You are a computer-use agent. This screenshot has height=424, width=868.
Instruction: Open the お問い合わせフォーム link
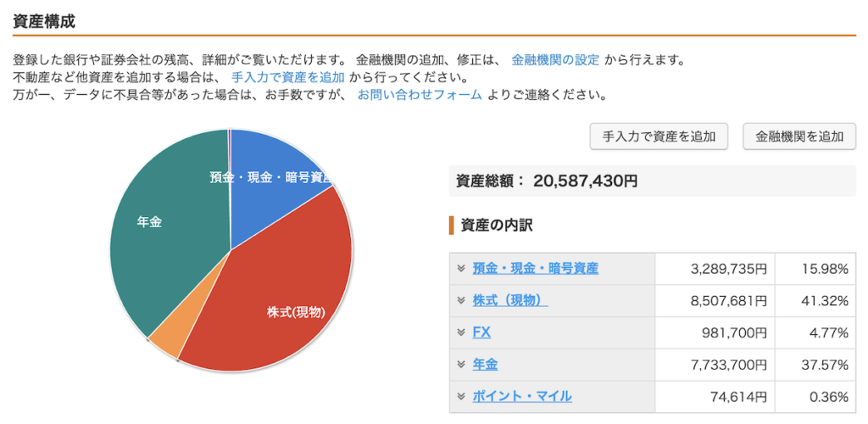pos(420,94)
